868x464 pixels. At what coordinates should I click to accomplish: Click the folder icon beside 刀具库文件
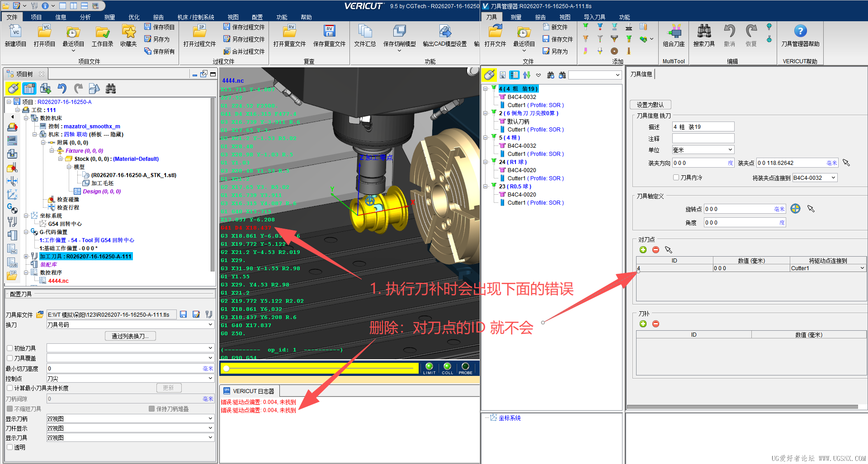(x=40, y=314)
